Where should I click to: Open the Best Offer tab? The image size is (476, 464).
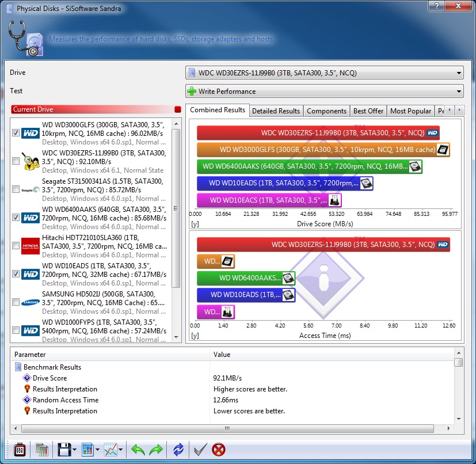pyautogui.click(x=368, y=111)
